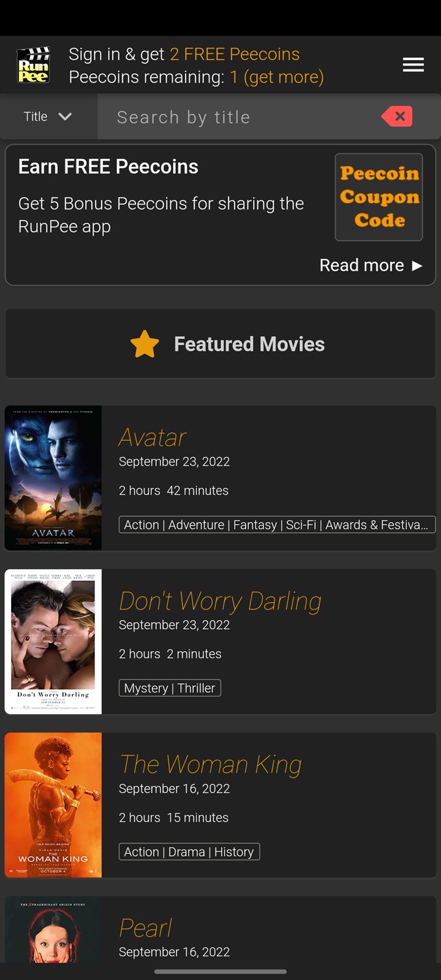Open The Woman King title link
This screenshot has width=441, height=980.
point(211,764)
